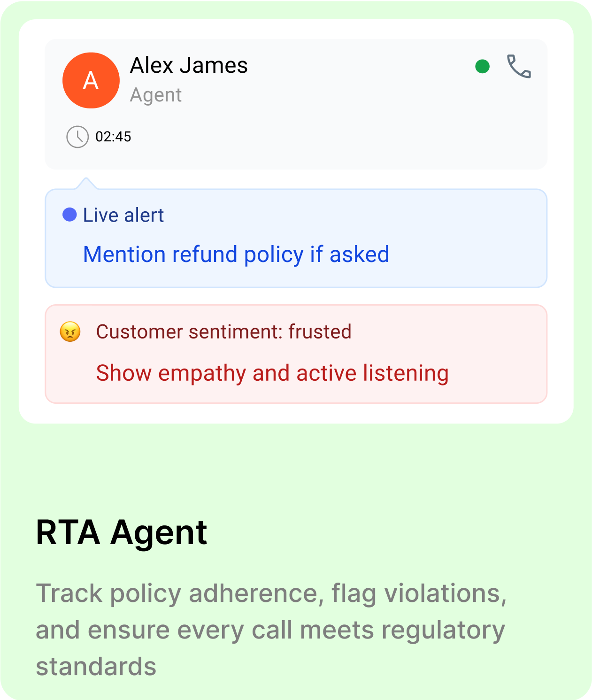Select the Customer sentiment: frusted label
The height and width of the screenshot is (700, 592).
224,331
